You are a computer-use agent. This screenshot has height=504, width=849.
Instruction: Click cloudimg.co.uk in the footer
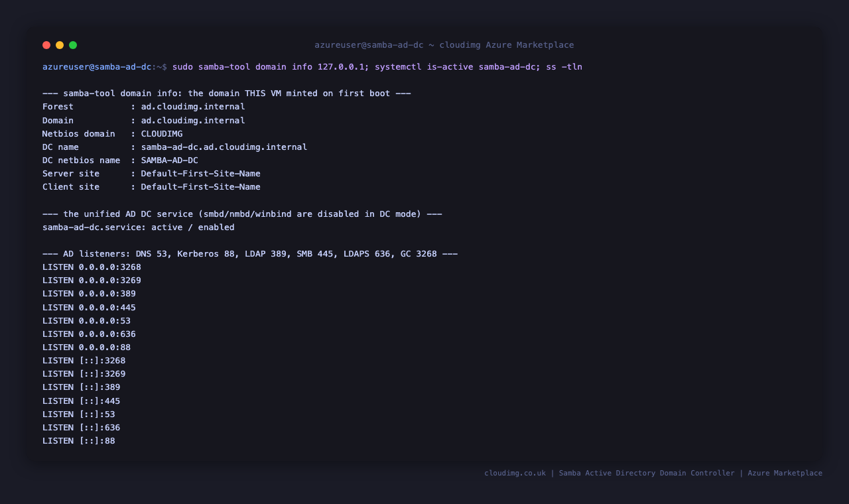(x=515, y=473)
